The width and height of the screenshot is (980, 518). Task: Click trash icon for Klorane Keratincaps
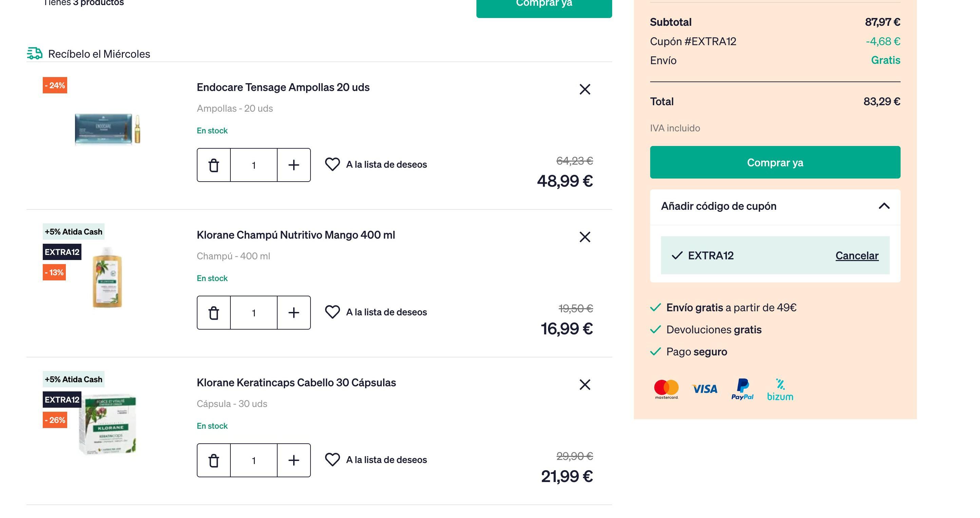(x=214, y=461)
